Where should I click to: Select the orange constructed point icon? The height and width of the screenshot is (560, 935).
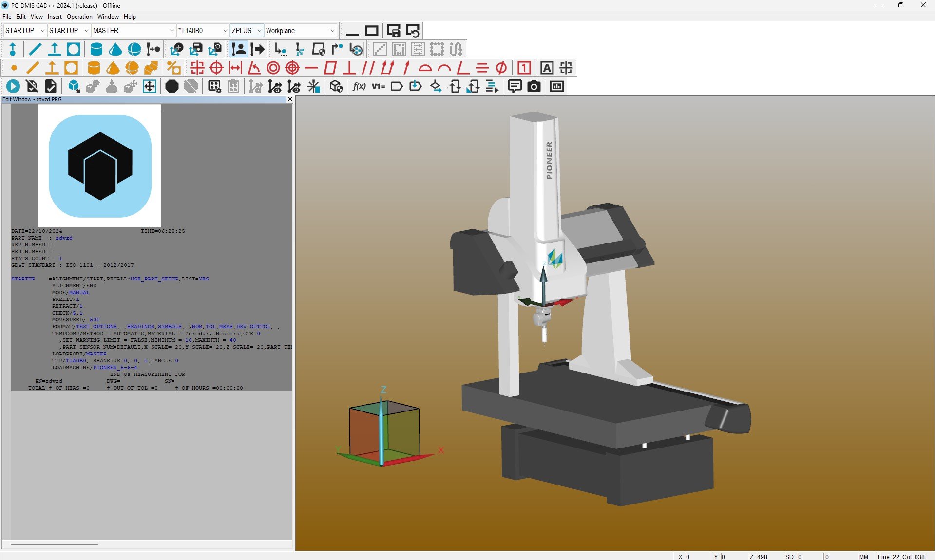[14, 68]
